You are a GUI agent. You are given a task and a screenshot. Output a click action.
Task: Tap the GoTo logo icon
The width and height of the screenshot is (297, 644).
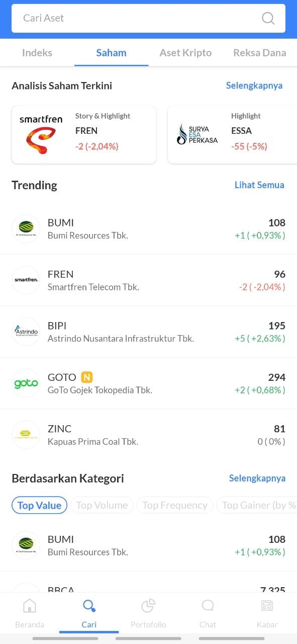pyautogui.click(x=26, y=383)
